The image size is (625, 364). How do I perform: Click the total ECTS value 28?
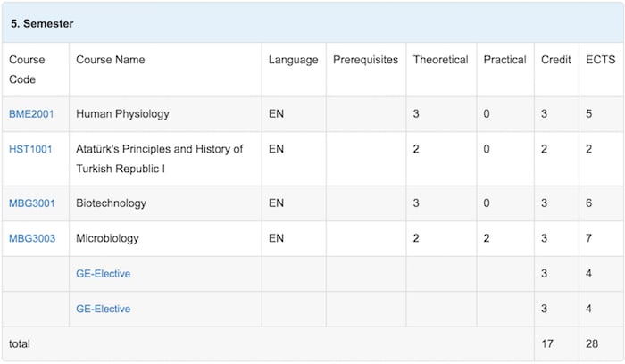coord(592,343)
